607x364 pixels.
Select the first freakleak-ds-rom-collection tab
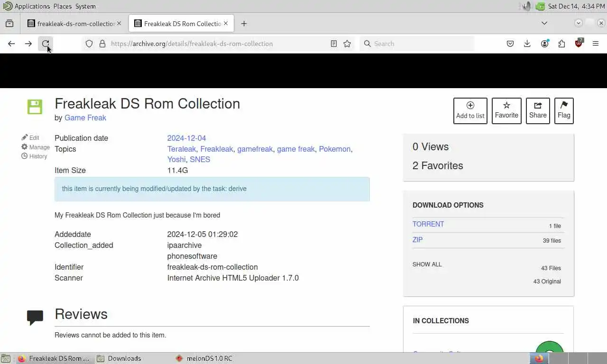click(x=74, y=23)
